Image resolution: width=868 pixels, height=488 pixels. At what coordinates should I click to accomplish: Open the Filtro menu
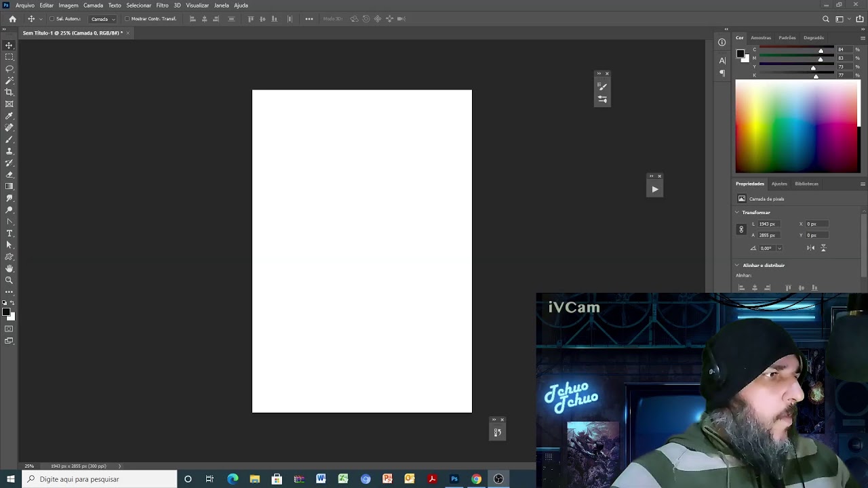[x=162, y=5]
